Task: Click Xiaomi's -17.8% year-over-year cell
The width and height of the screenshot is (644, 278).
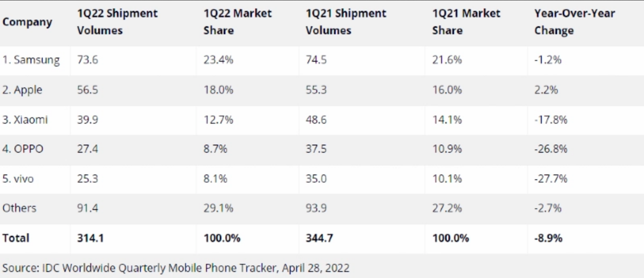Action: (x=551, y=120)
